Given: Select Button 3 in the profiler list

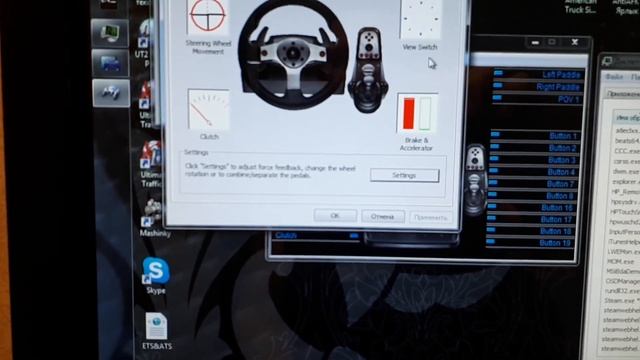Looking at the screenshot, I should 534,160.
